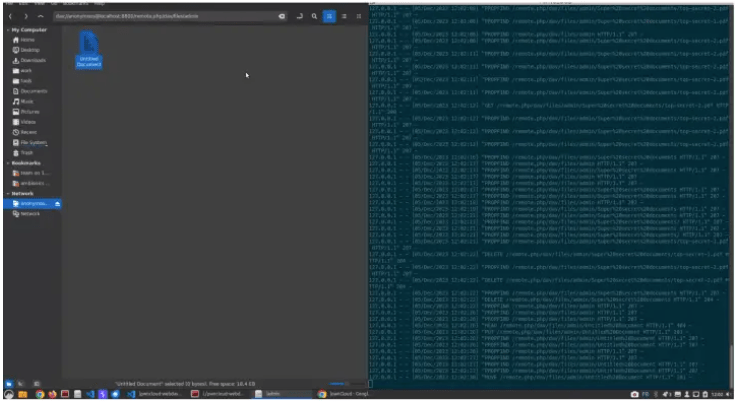
Task: Open Trash in the sidebar
Action: coord(26,152)
